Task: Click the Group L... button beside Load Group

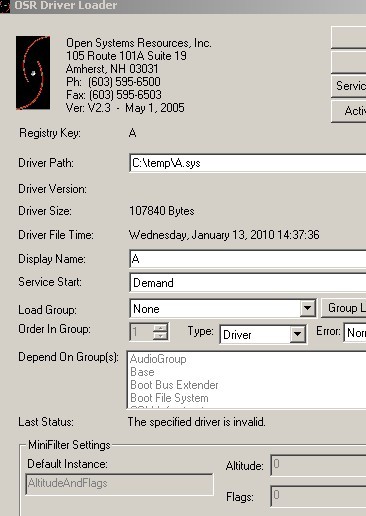Action: [344, 308]
